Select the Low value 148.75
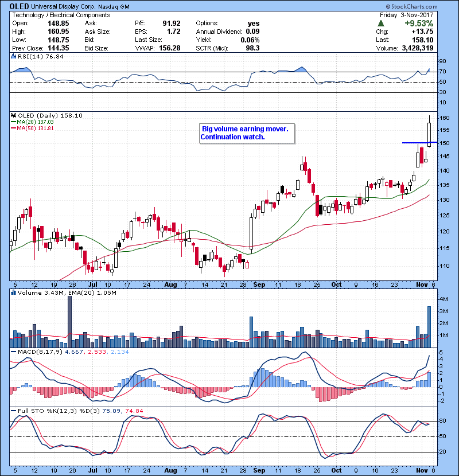The width and height of the screenshot is (459, 476). tap(59, 40)
